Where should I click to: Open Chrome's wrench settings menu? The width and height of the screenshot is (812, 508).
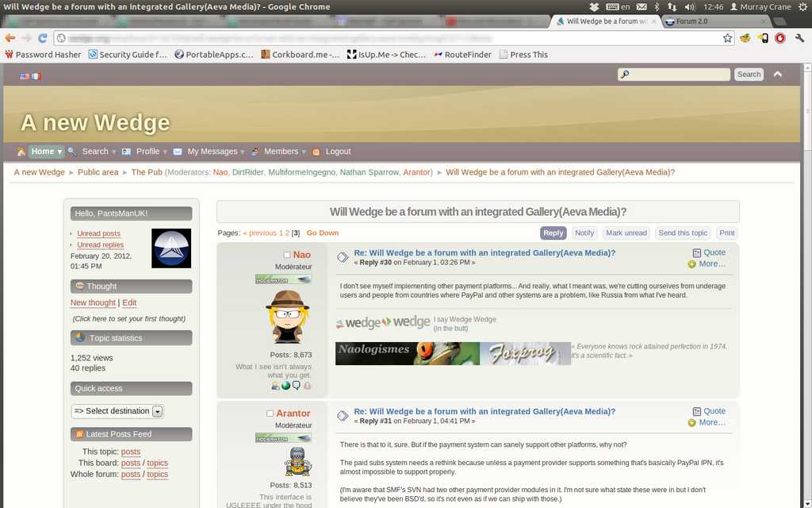799,37
